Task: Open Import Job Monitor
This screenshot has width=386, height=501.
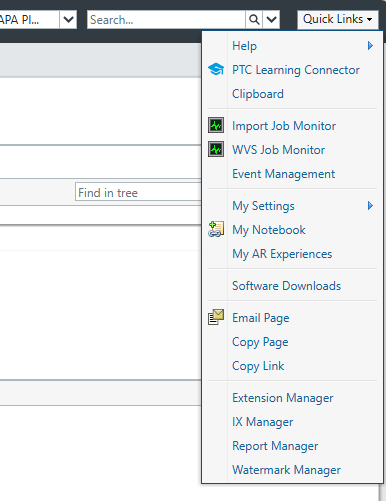Action: [284, 126]
